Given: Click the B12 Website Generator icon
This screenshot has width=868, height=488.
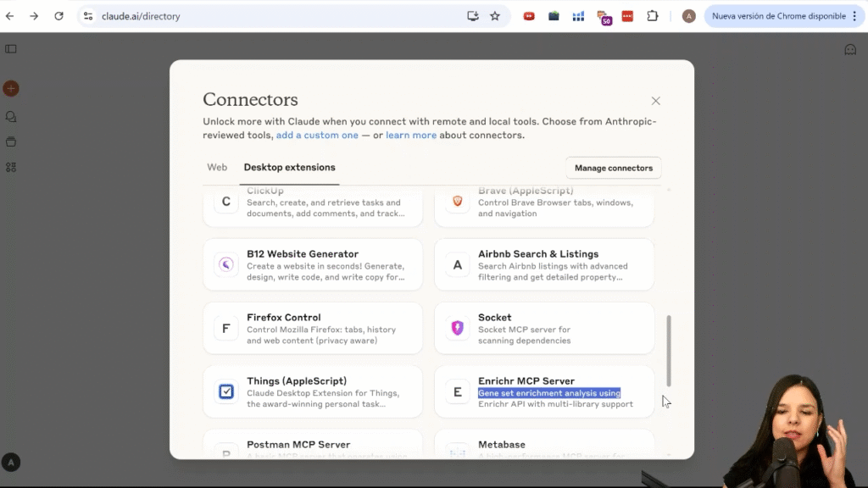Looking at the screenshot, I should [226, 264].
